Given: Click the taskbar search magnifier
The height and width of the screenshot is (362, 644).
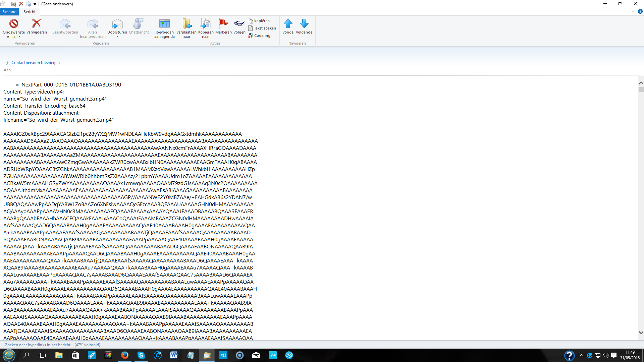Looking at the screenshot, I should pos(26,355).
